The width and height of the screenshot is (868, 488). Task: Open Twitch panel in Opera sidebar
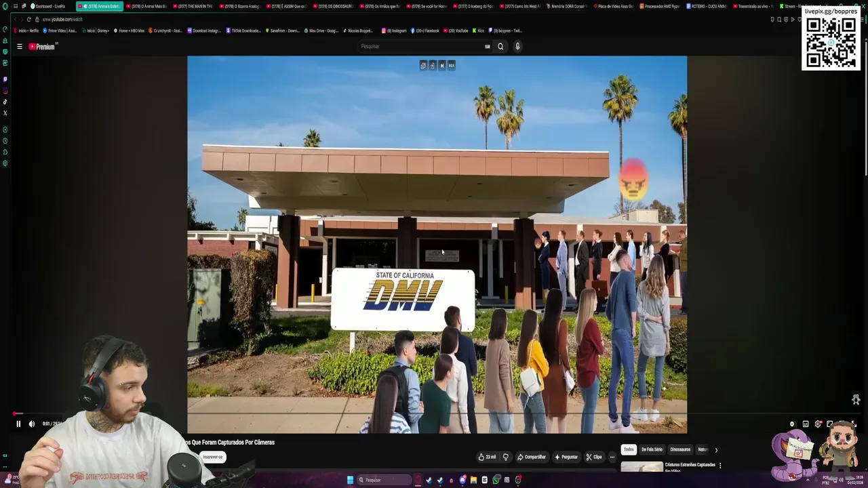(5, 79)
